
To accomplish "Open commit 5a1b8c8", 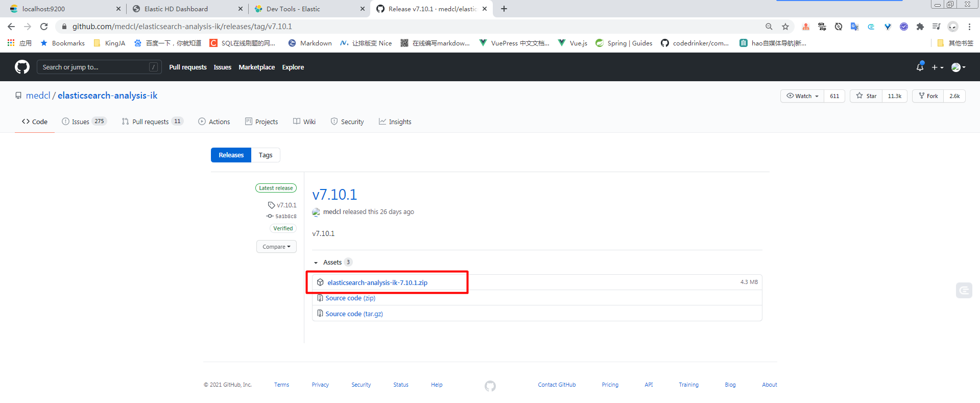I will pos(281,217).
